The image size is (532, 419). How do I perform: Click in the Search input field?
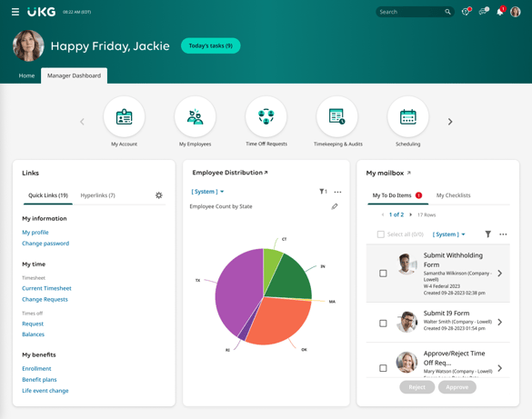tap(410, 12)
